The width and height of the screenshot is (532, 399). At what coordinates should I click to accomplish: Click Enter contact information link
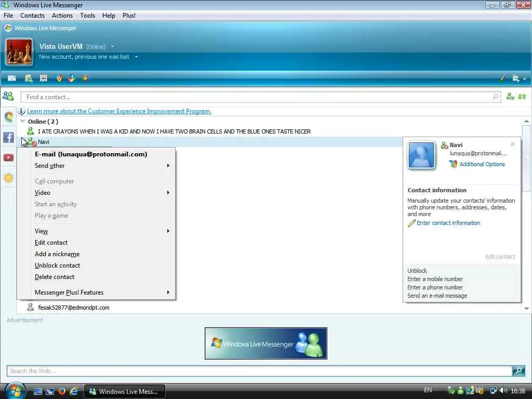pos(448,223)
